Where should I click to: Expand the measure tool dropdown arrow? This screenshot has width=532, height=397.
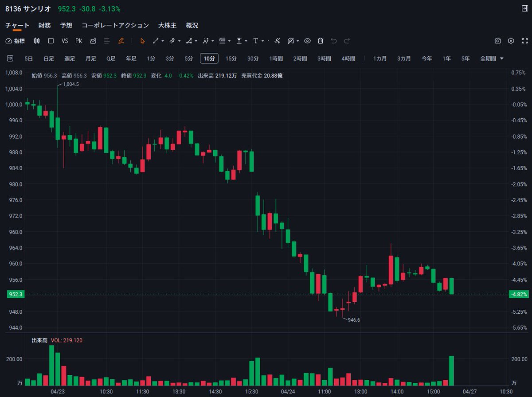246,41
